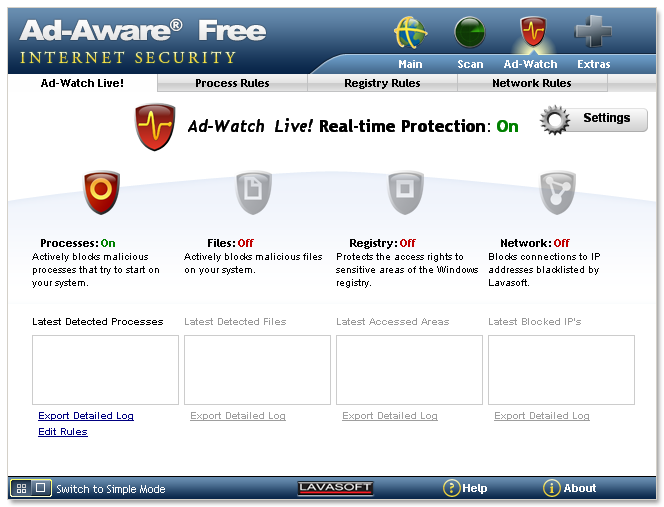Image resolution: width=664 pixels, height=507 pixels.
Task: Switch to the Registry Rules tab
Action: coord(382,83)
